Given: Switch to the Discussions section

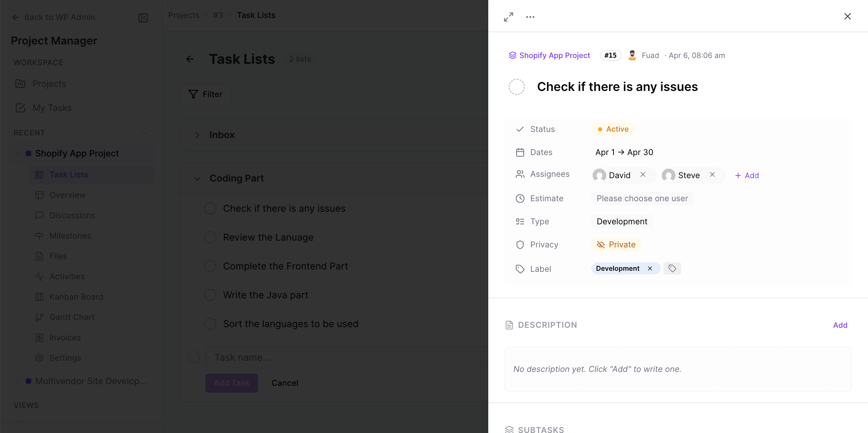Looking at the screenshot, I should 72,215.
